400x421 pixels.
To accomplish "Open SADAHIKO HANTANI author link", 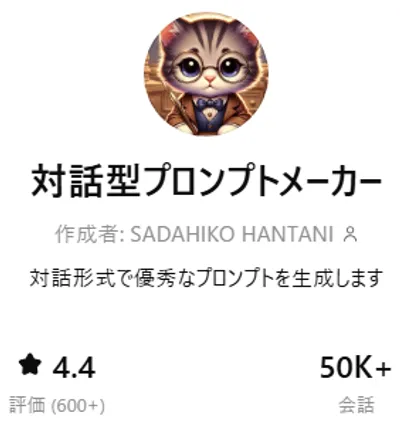I will point(232,234).
